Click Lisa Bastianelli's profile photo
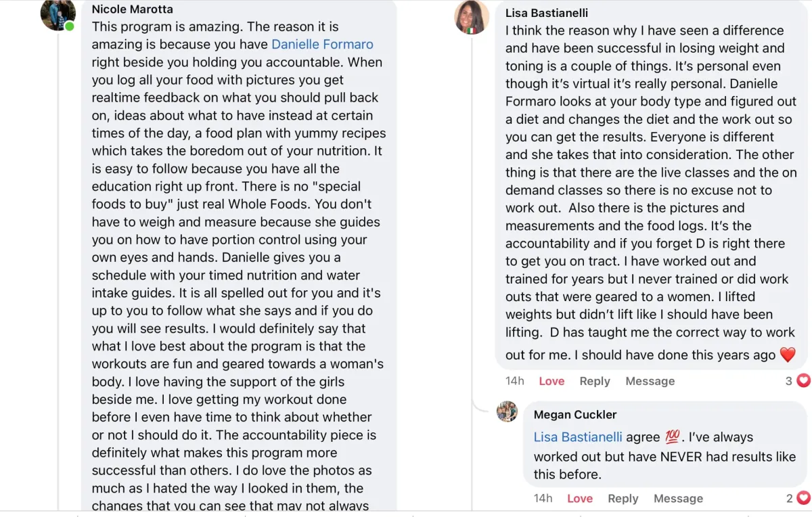The height and width of the screenshot is (517, 812). (472, 18)
